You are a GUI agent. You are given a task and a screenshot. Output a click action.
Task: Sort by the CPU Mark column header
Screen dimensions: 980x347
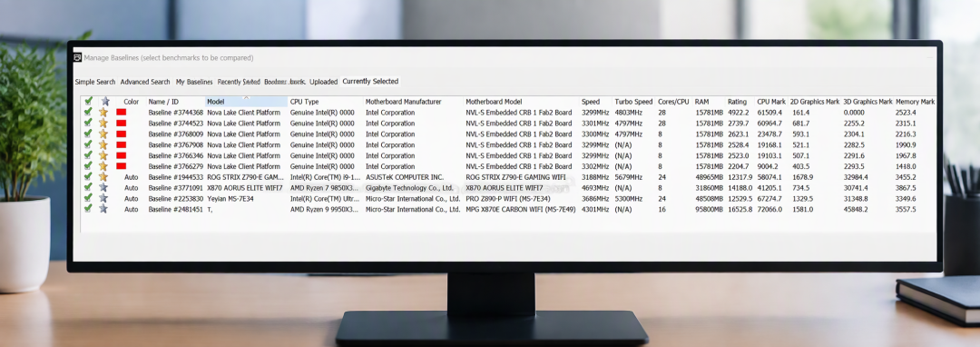point(771,102)
